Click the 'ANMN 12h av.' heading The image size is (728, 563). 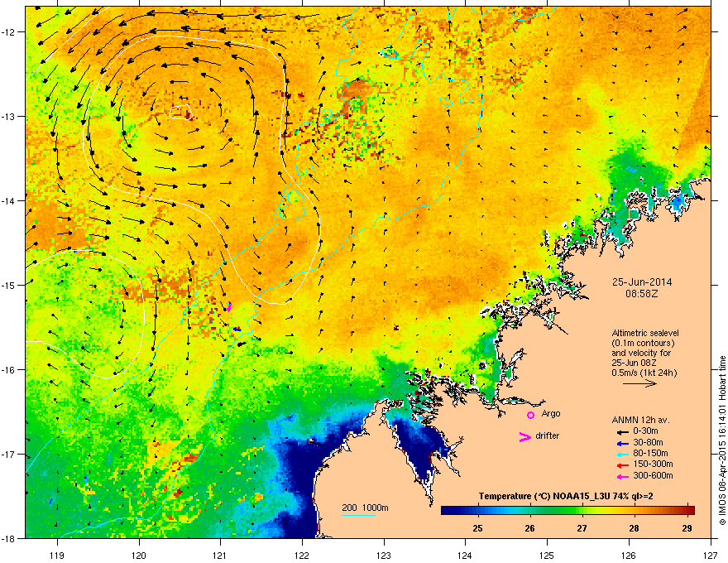pyautogui.click(x=640, y=420)
